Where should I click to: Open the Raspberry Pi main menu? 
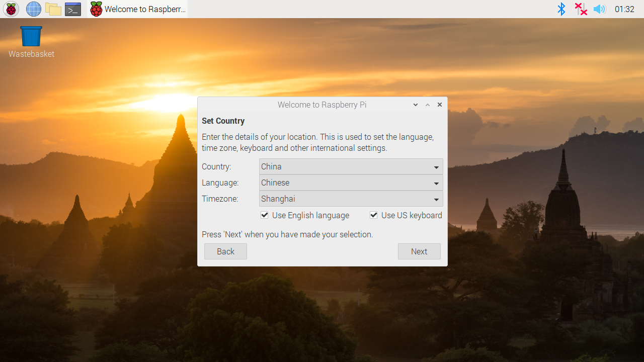11,9
